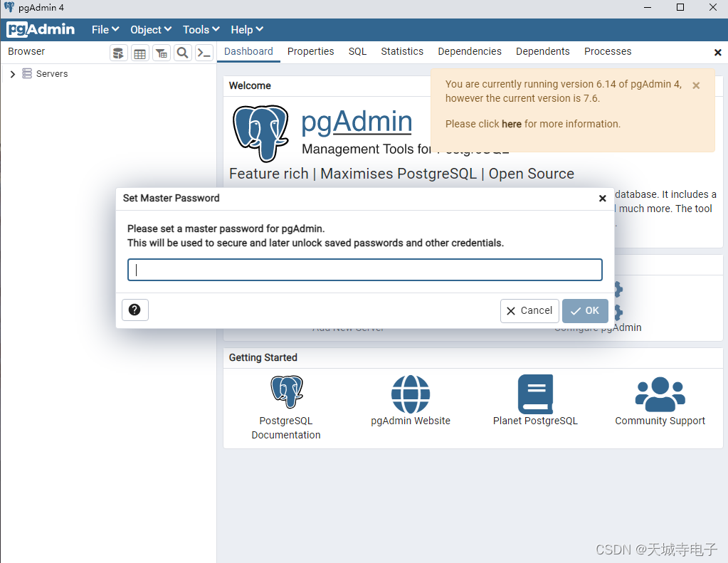The width and height of the screenshot is (728, 563).
Task: Minimize the pgAdmin 4 window
Action: coord(648,7)
